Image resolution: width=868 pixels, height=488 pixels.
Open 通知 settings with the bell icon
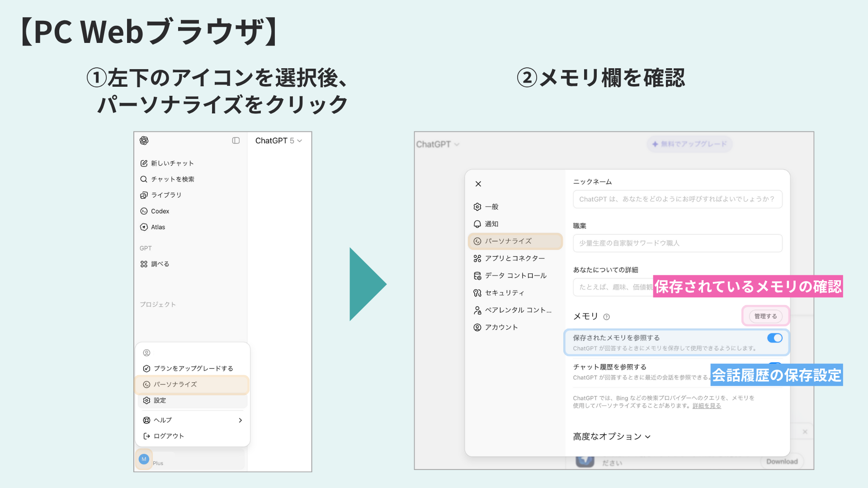coord(492,224)
